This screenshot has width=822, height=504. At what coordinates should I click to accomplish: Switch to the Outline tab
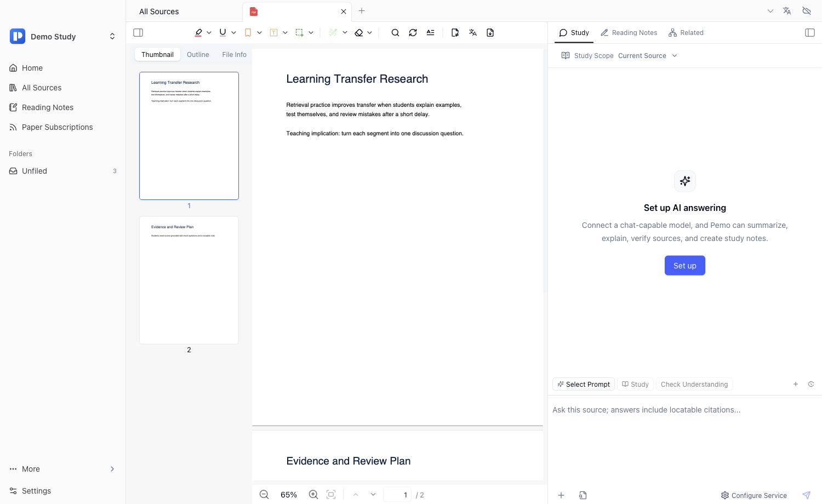[x=198, y=55]
